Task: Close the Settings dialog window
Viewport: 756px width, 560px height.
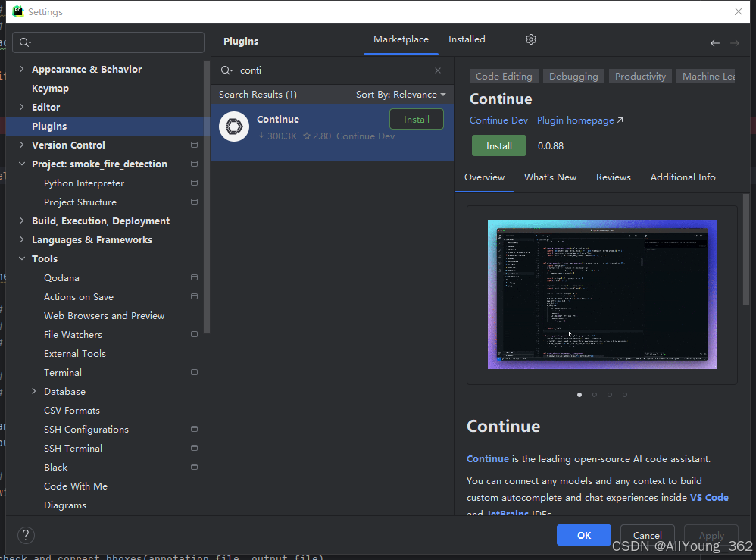Action: pos(738,11)
